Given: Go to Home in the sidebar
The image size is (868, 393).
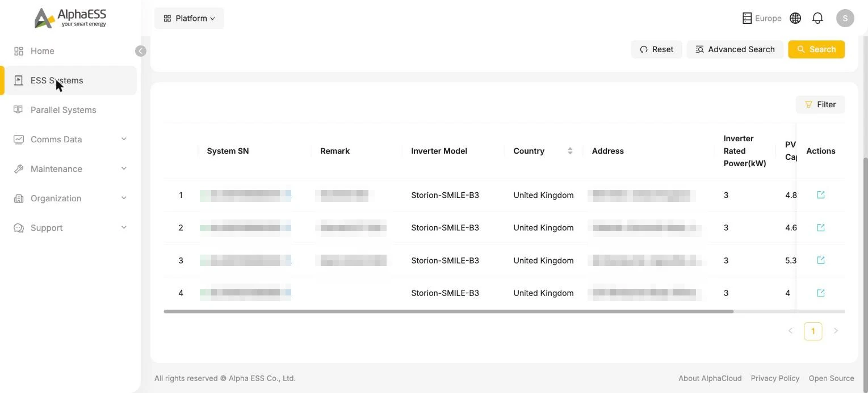Looking at the screenshot, I should point(70,51).
